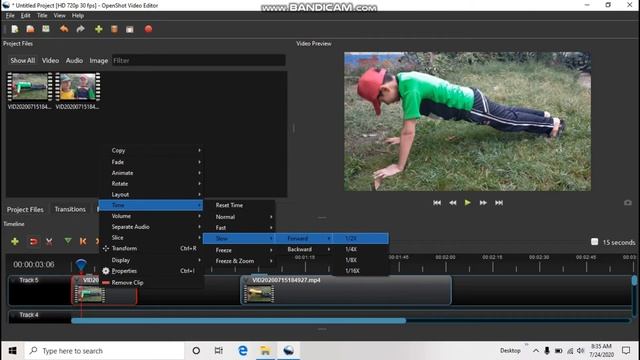Open project using the folder toolbar icon
This screenshot has width=640, height=360.
(x=30, y=29)
